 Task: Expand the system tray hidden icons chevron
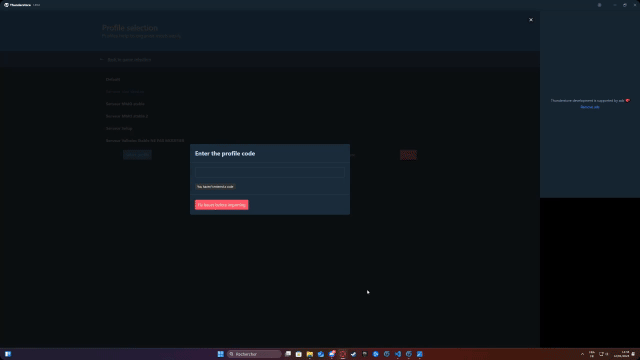[582, 354]
